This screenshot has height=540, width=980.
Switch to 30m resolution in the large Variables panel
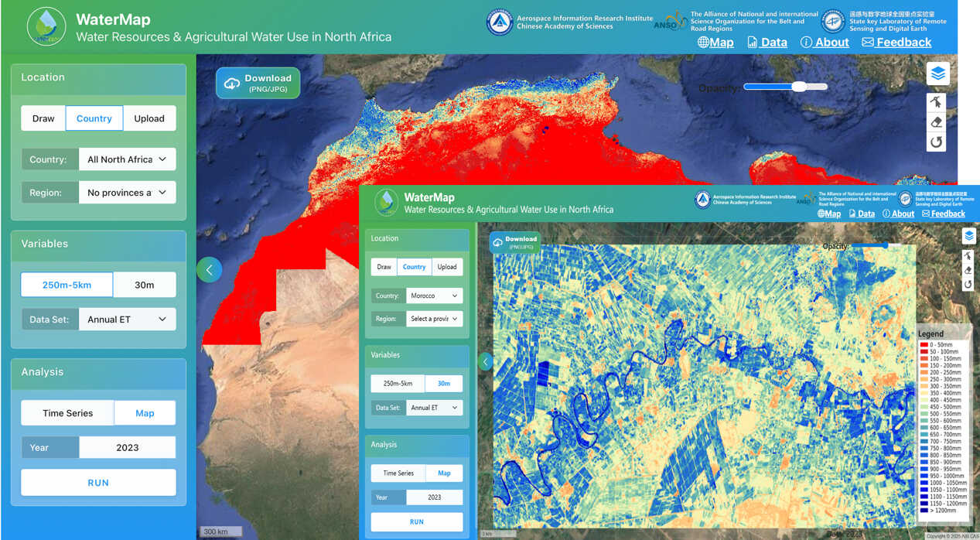tap(145, 285)
